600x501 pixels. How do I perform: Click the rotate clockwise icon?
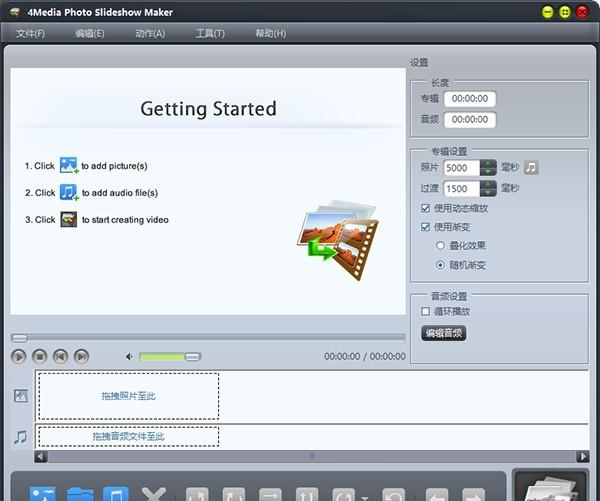coord(233,494)
